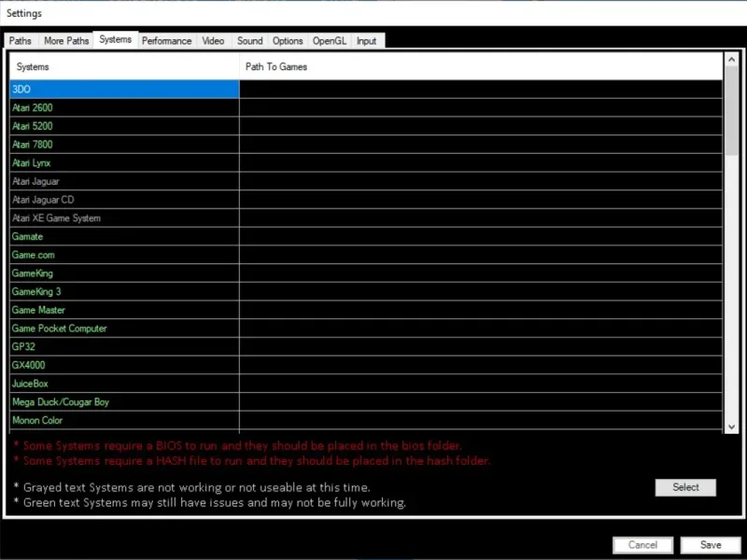The image size is (747, 560).
Task: Click the Path To Games column header
Action: 481,66
